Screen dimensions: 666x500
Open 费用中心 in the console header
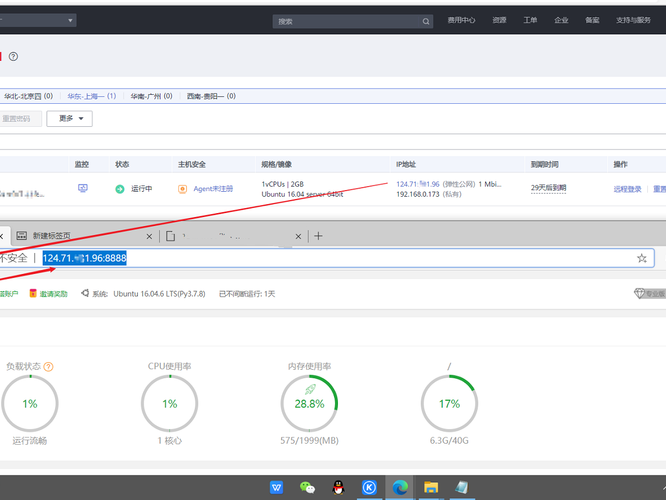point(461,20)
